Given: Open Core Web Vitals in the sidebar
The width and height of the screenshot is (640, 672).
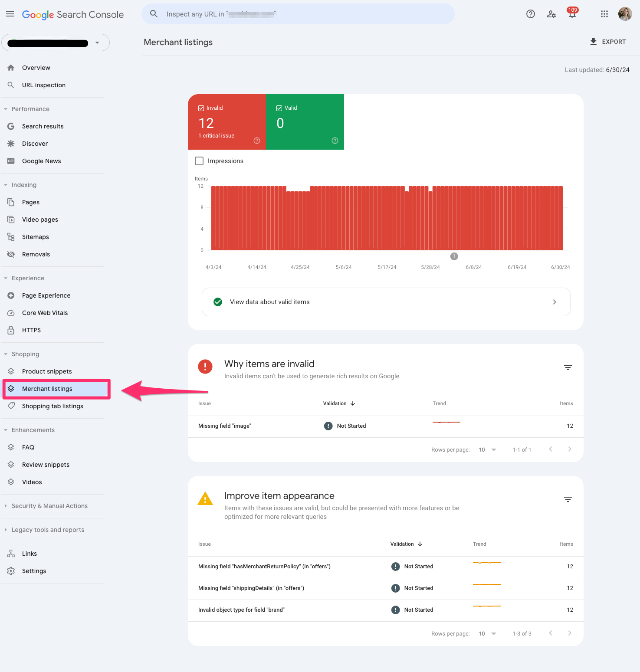Looking at the screenshot, I should pyautogui.click(x=45, y=313).
